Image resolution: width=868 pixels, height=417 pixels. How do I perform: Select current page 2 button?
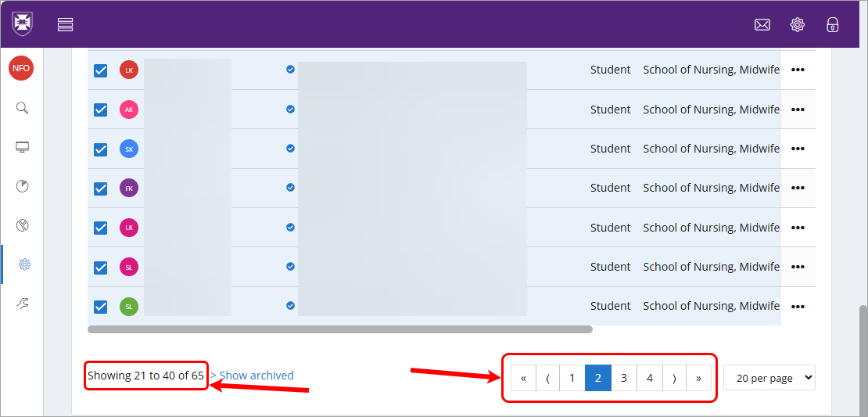598,378
